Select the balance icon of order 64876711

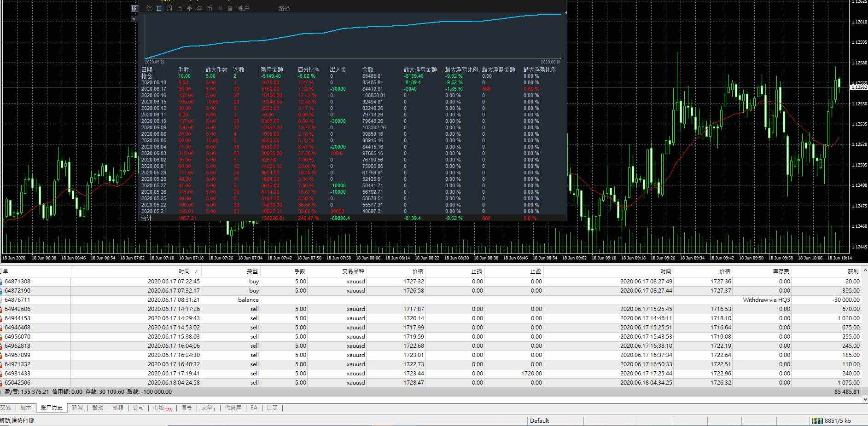1,300
